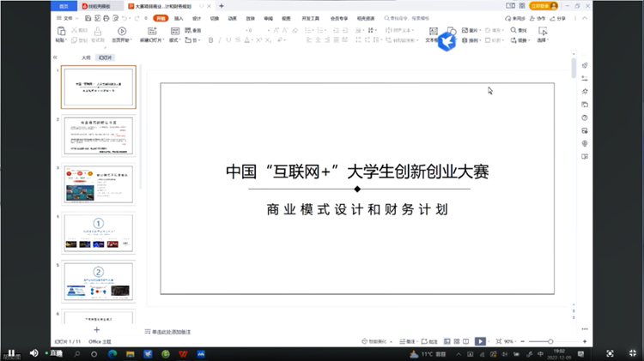Open the font color dropdown arrow

(252, 40)
